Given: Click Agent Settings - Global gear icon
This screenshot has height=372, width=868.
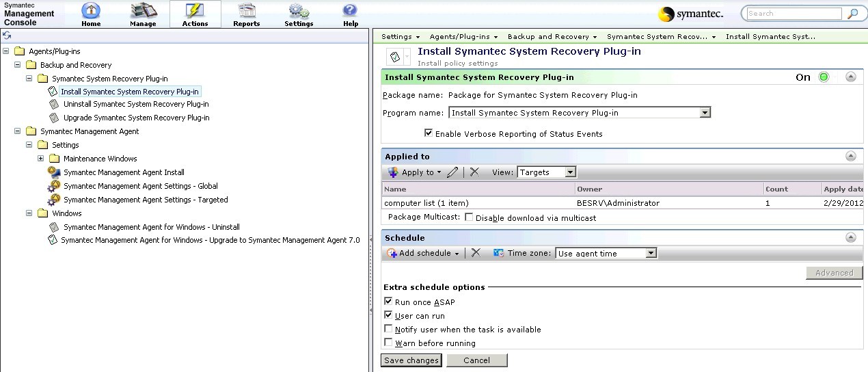Looking at the screenshot, I should click(54, 186).
